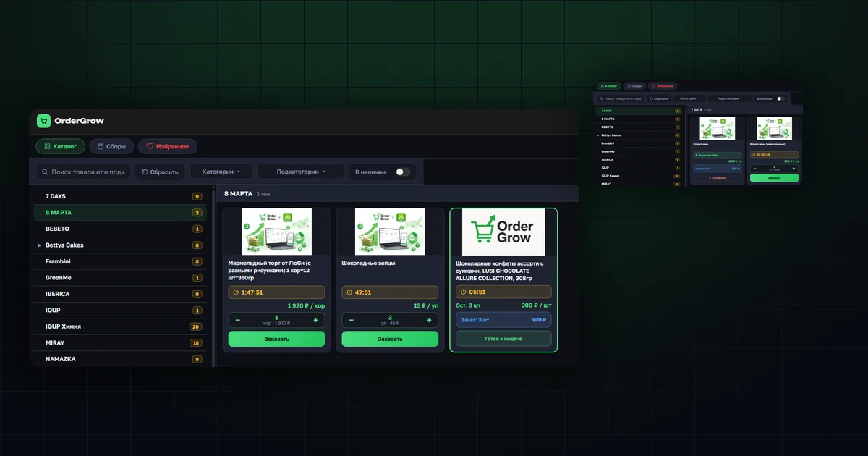Open the Избранное tab in main window
The image size is (868, 456).
tap(168, 146)
